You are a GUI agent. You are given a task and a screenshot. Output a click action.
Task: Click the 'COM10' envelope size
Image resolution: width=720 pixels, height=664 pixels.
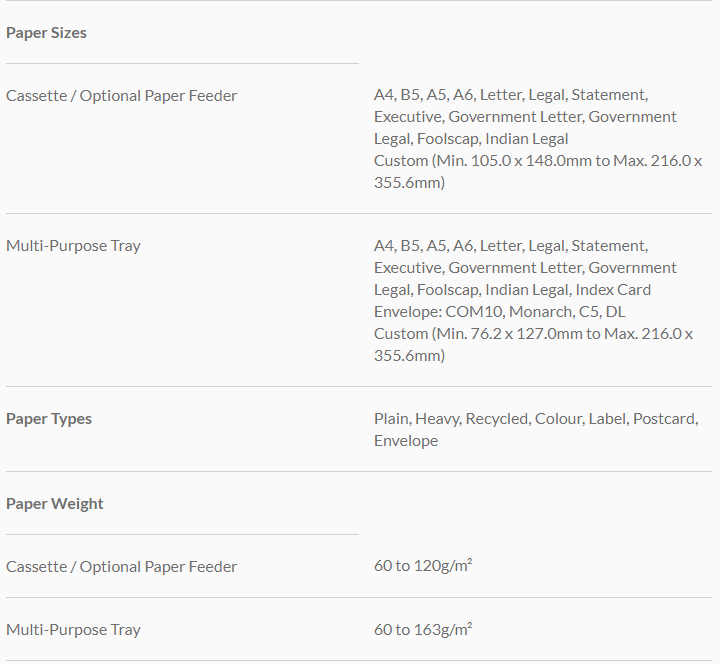point(475,312)
